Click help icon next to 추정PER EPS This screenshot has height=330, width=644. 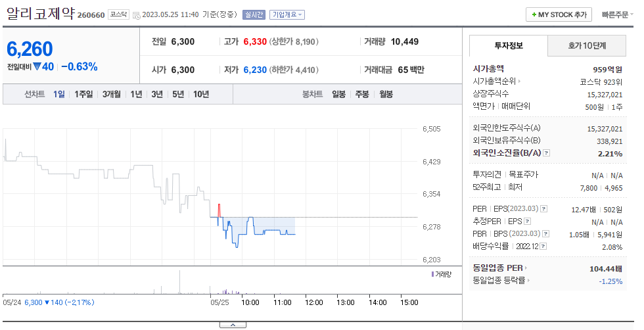coord(527,222)
